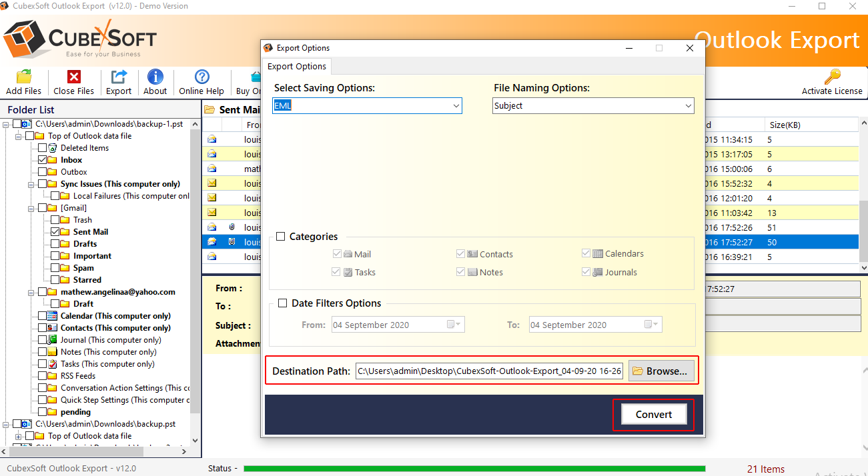The image size is (868, 476).
Task: Click the Add Files toolbar icon
Action: pyautogui.click(x=23, y=77)
